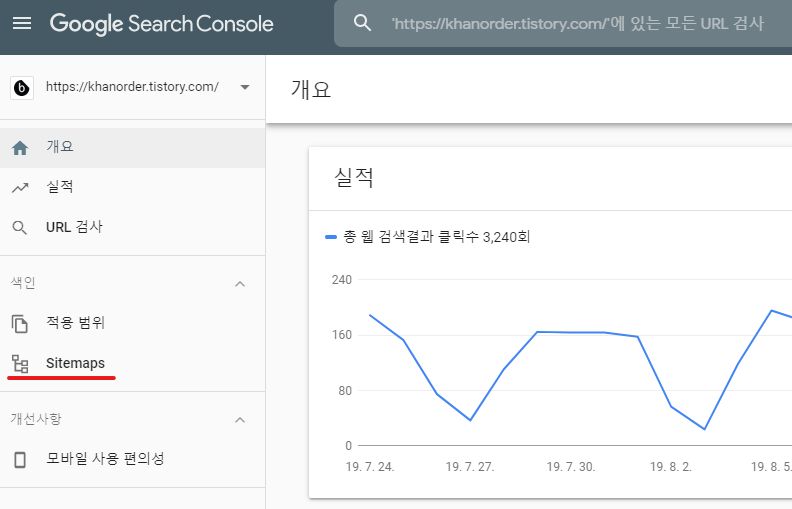Click the pages icon beside 적용 범위
Viewport: 792px width, 509px height.
tap(20, 324)
